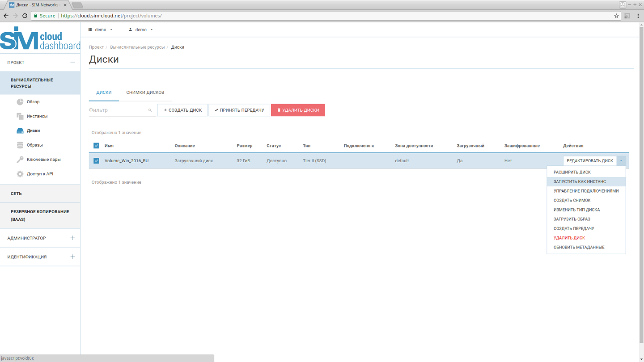Click the Overview pie chart icon

tap(20, 102)
